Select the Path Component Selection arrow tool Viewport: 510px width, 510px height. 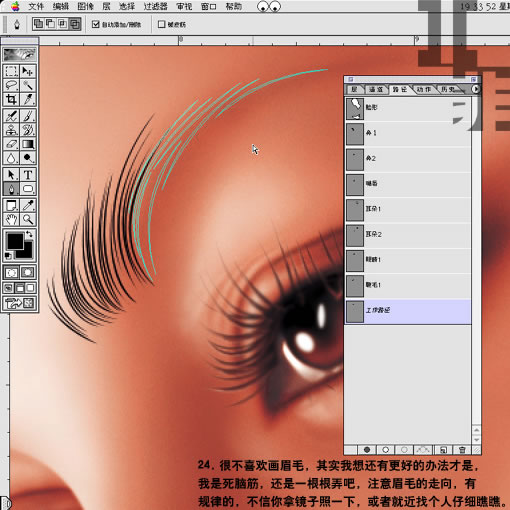11,174
